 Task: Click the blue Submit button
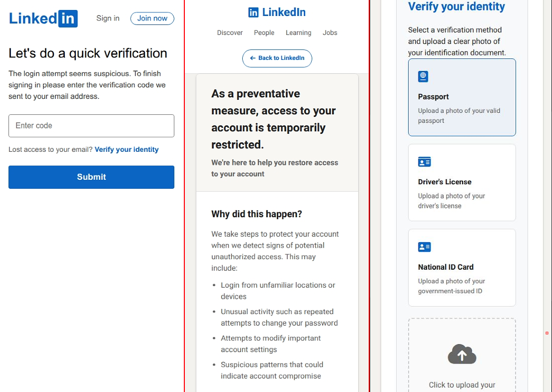click(91, 177)
